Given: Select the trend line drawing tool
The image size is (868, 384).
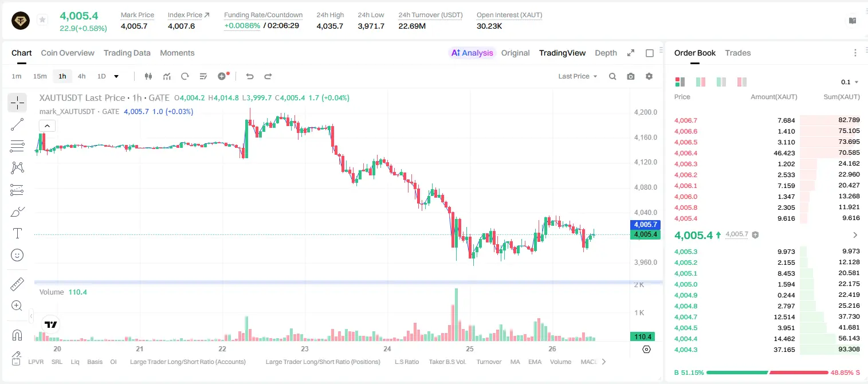Looking at the screenshot, I should [17, 124].
